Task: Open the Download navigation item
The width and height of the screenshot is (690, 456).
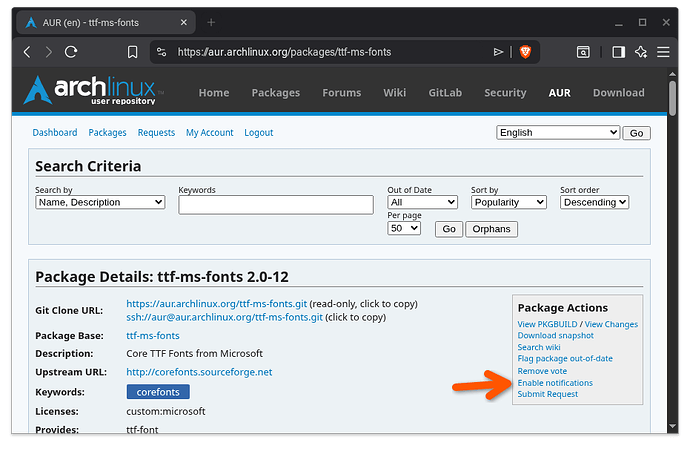Action: (x=619, y=93)
